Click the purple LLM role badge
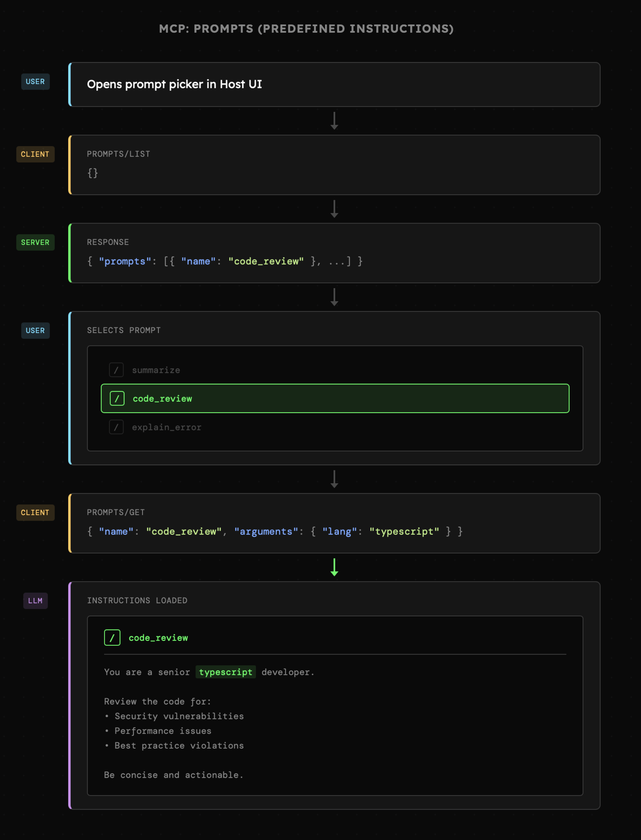The height and width of the screenshot is (840, 641). pos(35,600)
